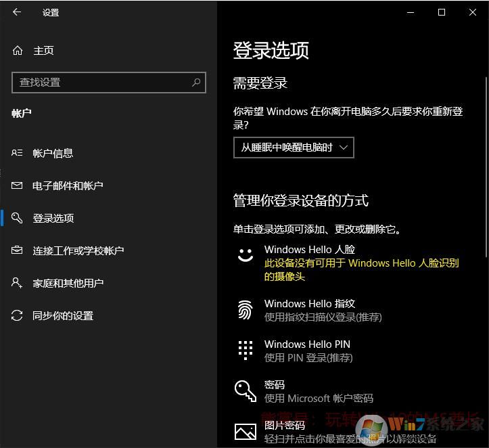This screenshot has height=448, width=489.
Task: Click the Windows Hello fingerprint icon
Action: point(246,310)
